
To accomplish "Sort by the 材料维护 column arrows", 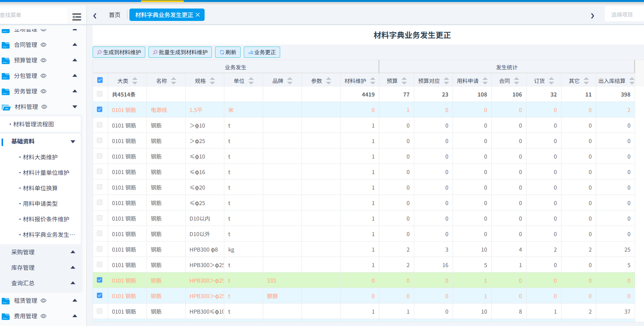I will pos(373,81).
